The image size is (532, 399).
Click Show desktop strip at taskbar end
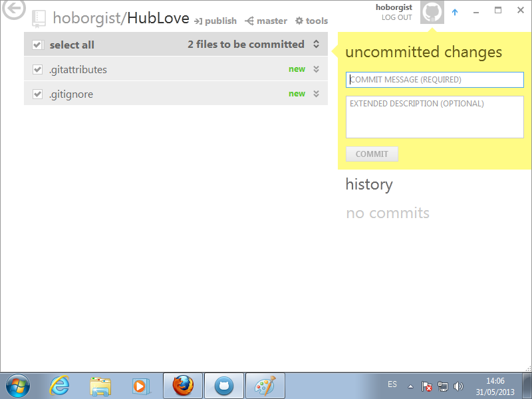(527, 386)
